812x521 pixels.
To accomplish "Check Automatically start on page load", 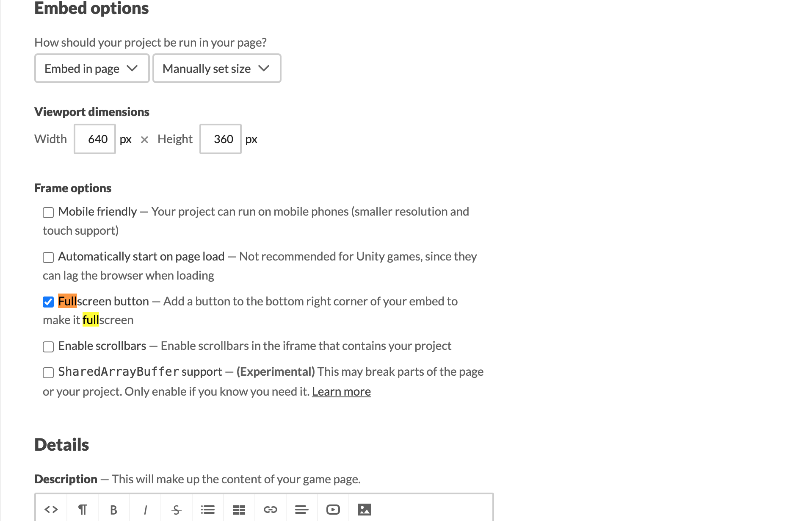I will coord(48,257).
